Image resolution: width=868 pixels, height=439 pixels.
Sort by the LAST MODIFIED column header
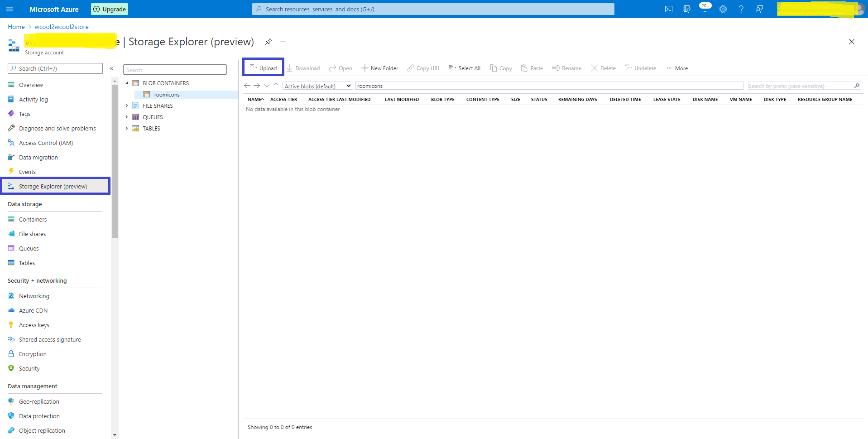(402, 99)
